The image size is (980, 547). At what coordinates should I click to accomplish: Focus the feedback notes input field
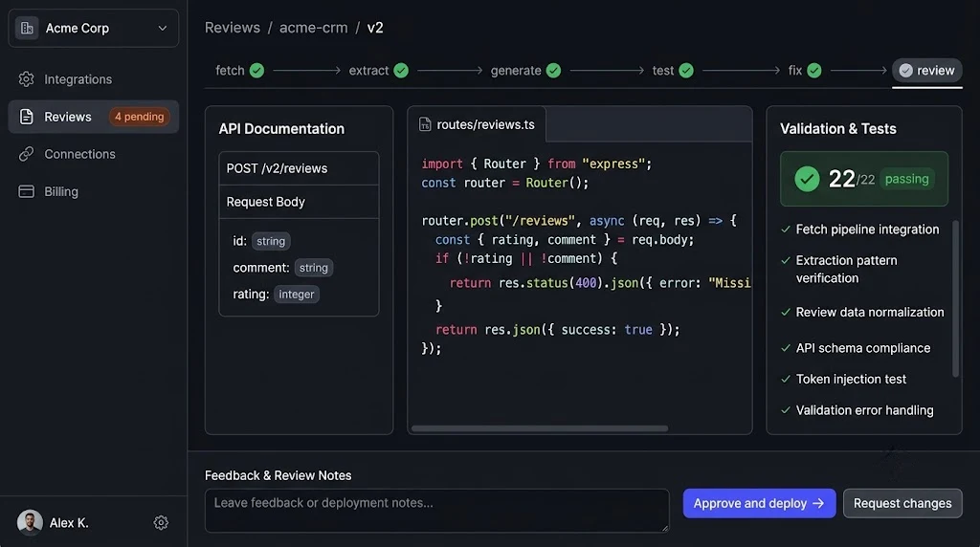pos(436,510)
